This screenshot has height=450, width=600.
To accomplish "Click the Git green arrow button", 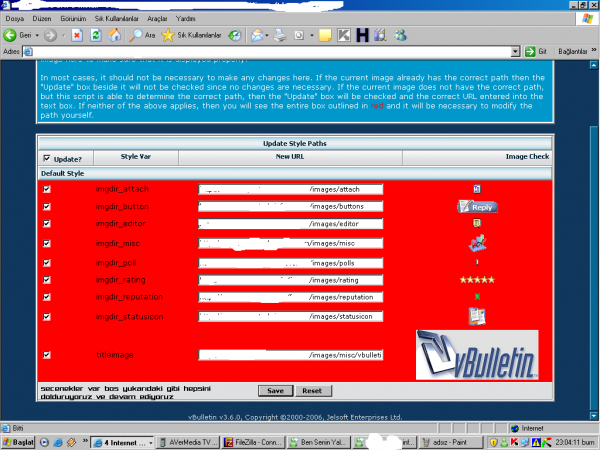I will point(530,51).
